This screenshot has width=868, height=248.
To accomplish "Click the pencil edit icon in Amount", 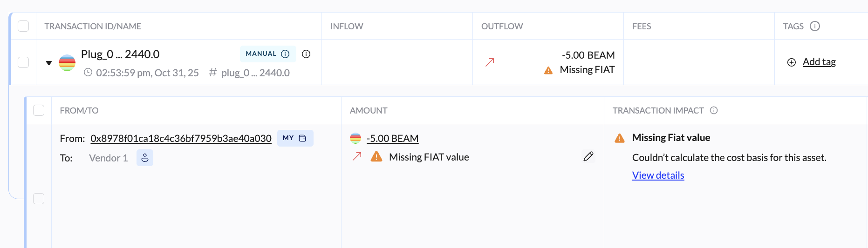I will (588, 156).
